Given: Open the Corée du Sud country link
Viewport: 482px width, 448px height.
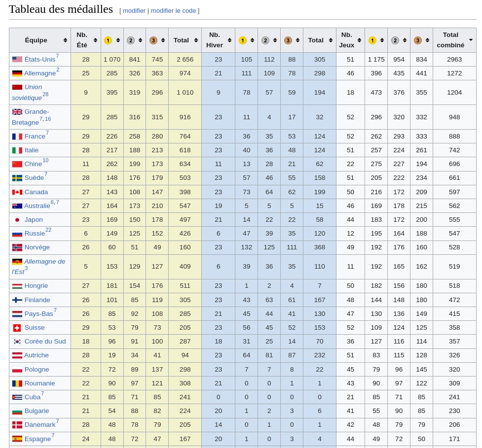Looking at the screenshot, I should [x=45, y=342].
